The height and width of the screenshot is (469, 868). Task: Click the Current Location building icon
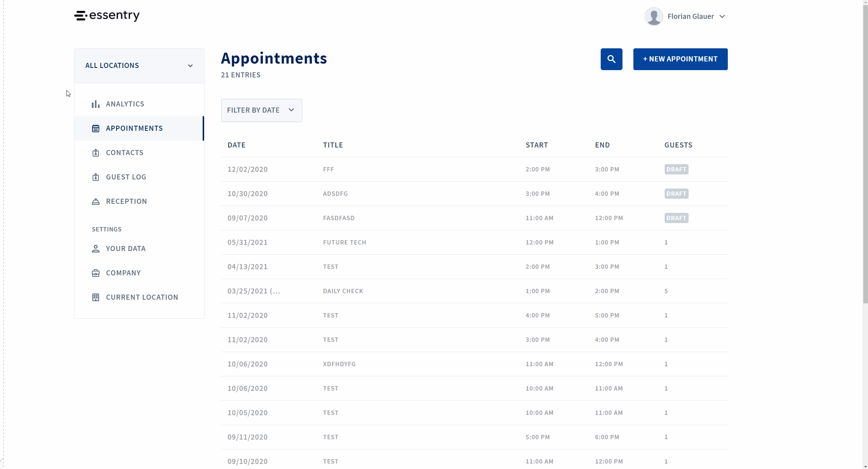[x=96, y=298]
